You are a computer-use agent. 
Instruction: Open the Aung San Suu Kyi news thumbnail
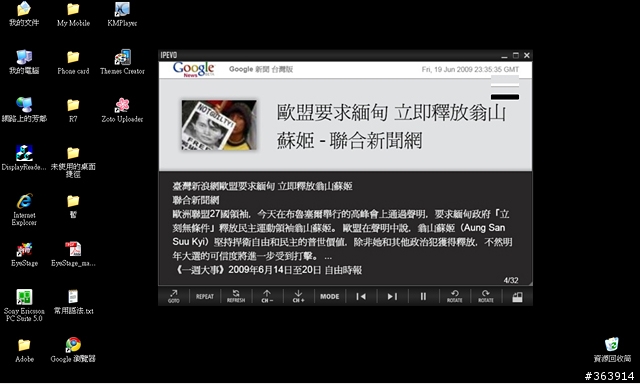pos(219,125)
